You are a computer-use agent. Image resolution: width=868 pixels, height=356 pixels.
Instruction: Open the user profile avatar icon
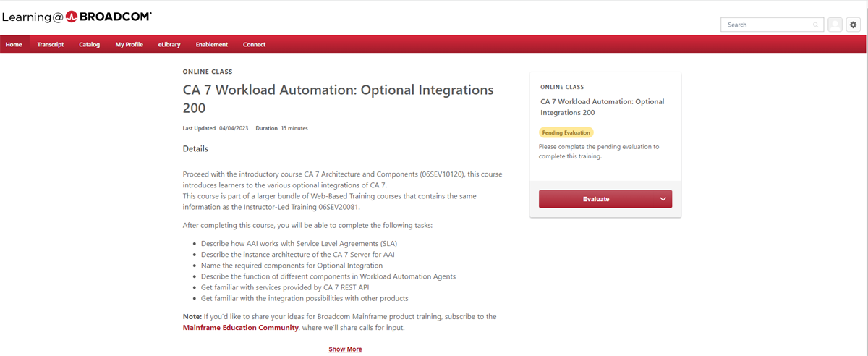[835, 25]
